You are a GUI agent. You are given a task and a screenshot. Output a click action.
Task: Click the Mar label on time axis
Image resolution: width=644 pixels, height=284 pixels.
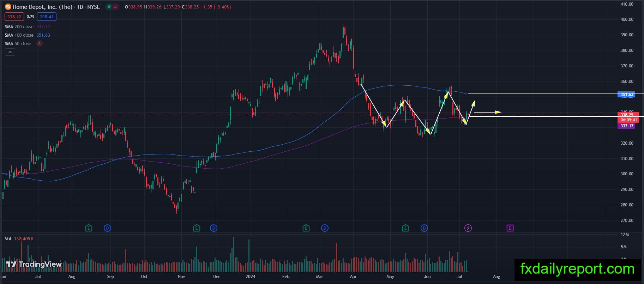(x=320, y=277)
